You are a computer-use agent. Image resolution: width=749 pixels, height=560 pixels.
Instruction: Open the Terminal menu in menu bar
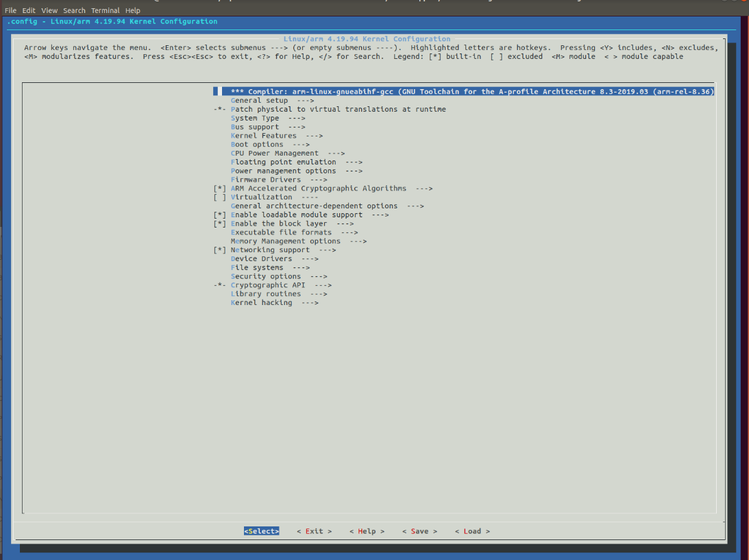tap(105, 10)
